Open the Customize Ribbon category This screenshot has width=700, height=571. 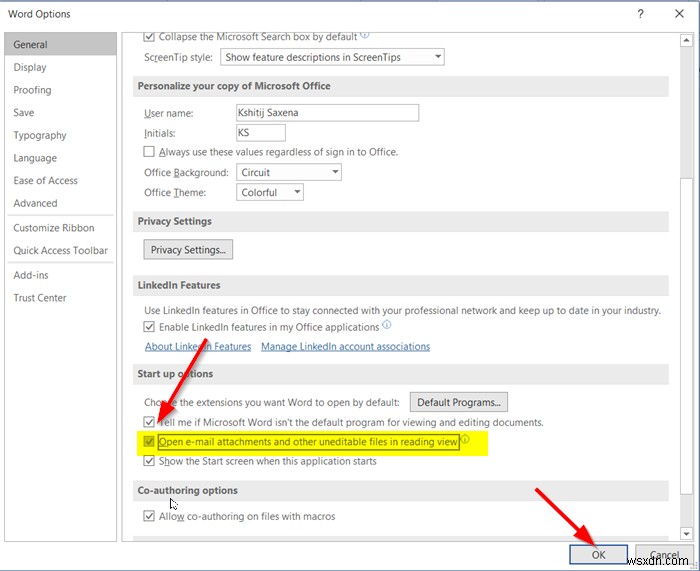(54, 228)
